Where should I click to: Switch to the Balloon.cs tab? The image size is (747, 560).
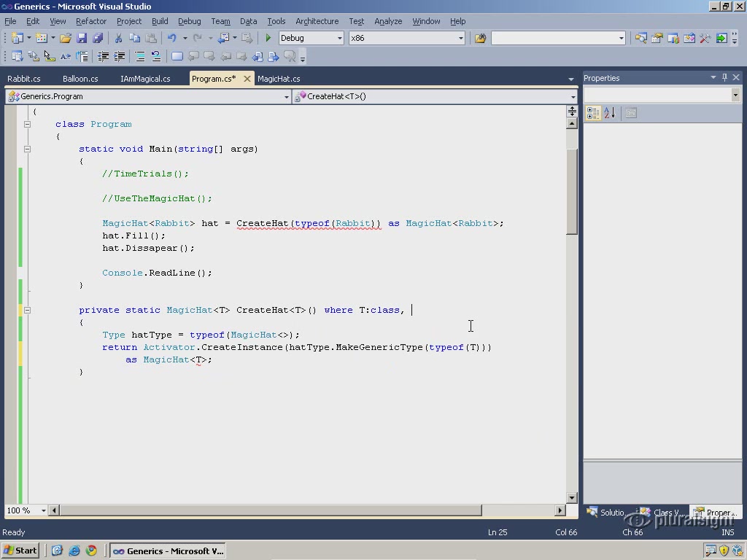pyautogui.click(x=80, y=79)
